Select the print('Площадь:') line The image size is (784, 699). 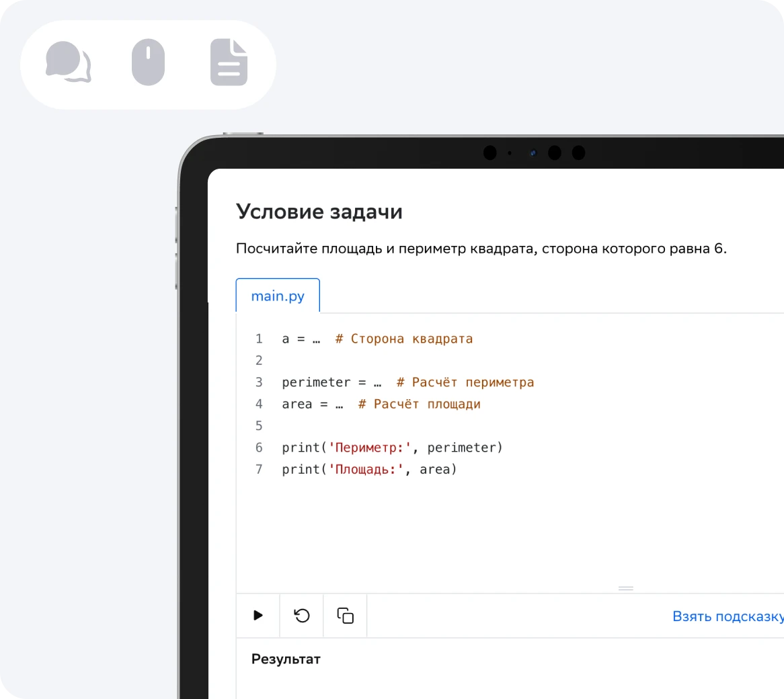pos(369,469)
